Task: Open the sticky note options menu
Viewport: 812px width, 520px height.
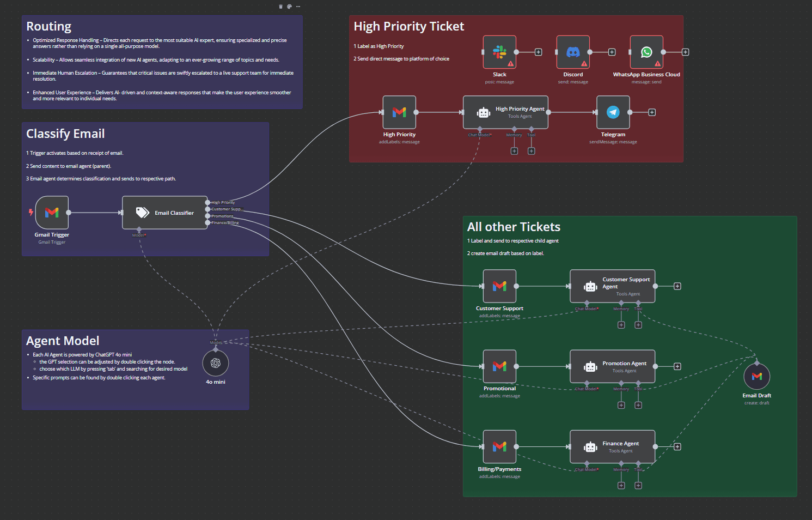Action: point(297,6)
